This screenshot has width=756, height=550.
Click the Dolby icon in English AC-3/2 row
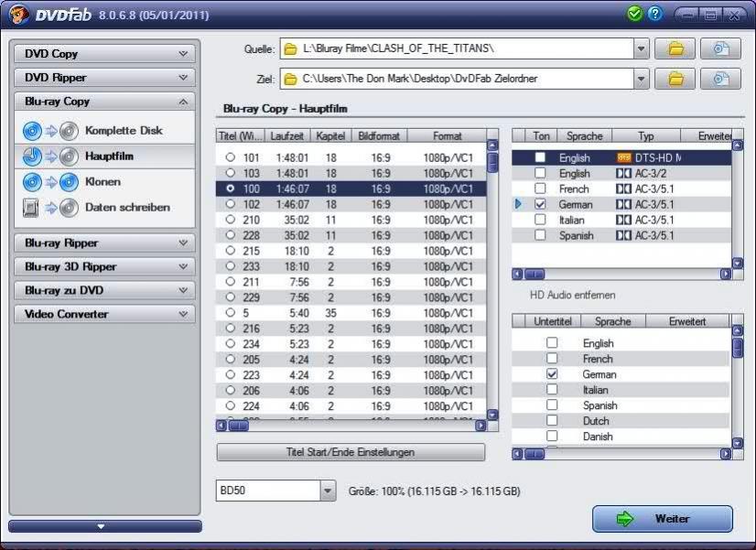click(x=623, y=174)
